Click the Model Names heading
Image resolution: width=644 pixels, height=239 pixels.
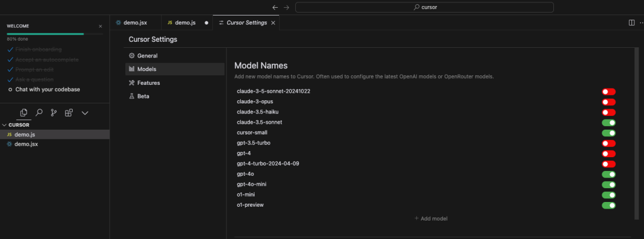(x=261, y=65)
